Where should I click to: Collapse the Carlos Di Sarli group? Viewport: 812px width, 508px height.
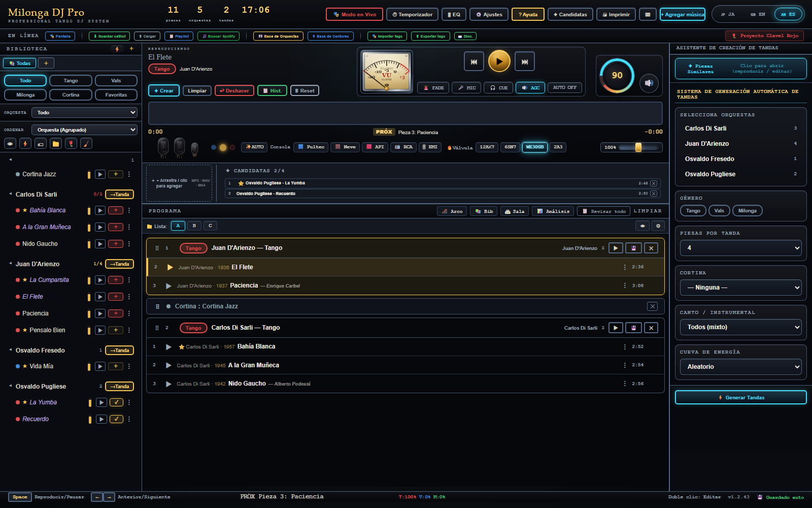tap(11, 194)
